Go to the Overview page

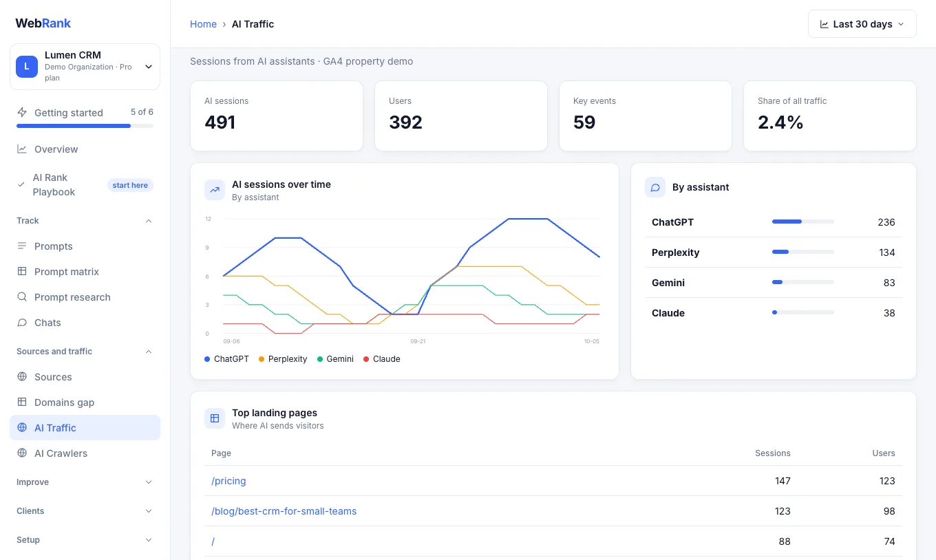85,149
